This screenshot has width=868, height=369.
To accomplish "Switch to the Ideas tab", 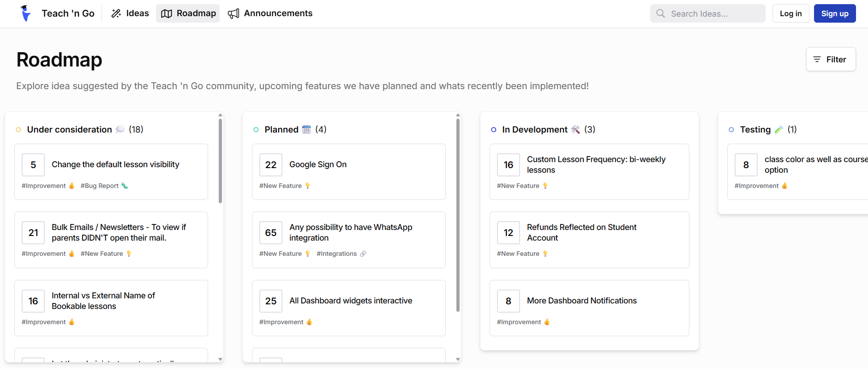I will 130,13.
